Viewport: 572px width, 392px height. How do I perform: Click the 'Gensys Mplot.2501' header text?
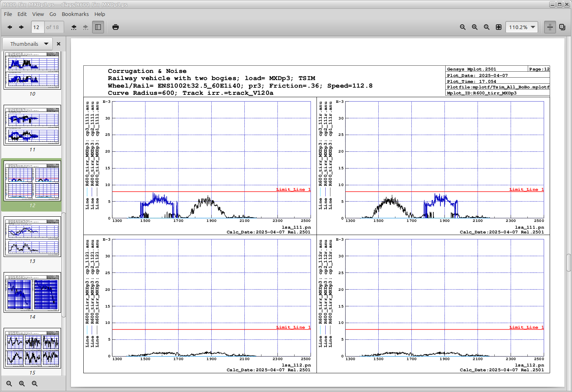(472, 69)
